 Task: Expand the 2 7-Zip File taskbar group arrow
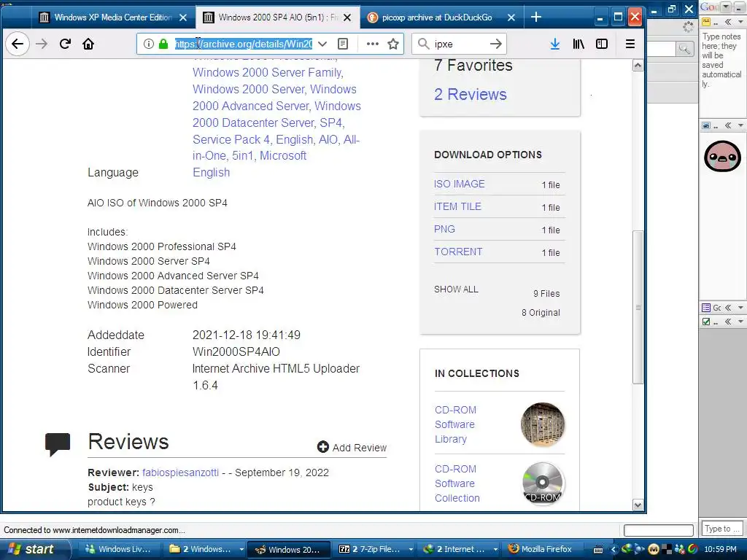pyautogui.click(x=411, y=549)
